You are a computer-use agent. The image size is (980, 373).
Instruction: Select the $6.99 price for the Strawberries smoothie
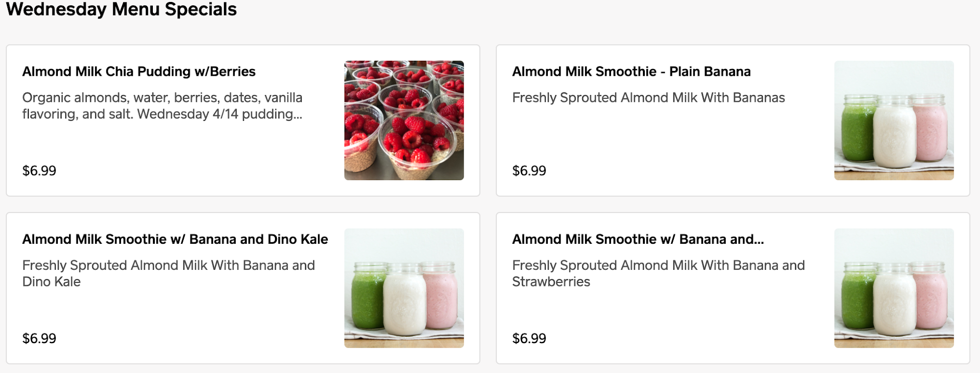(x=529, y=339)
